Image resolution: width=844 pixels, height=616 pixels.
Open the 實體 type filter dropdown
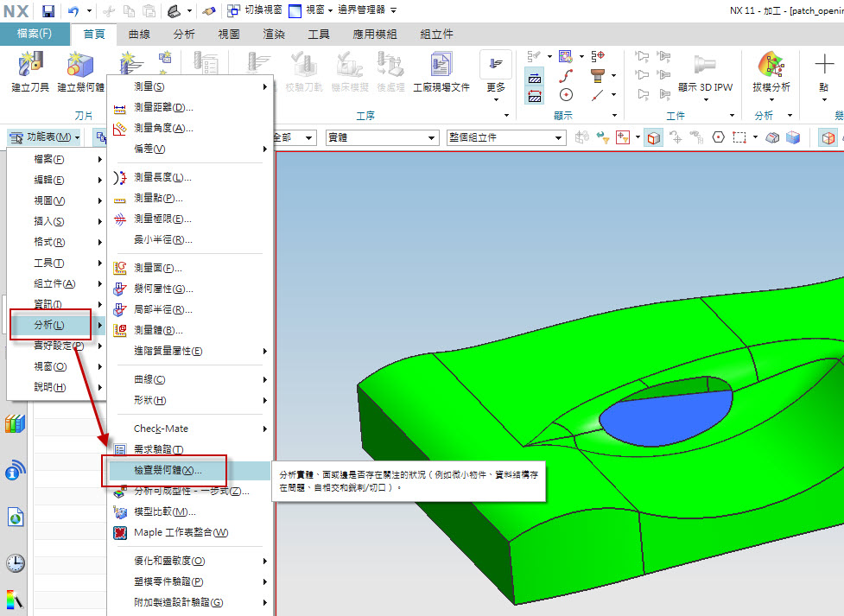(x=381, y=138)
